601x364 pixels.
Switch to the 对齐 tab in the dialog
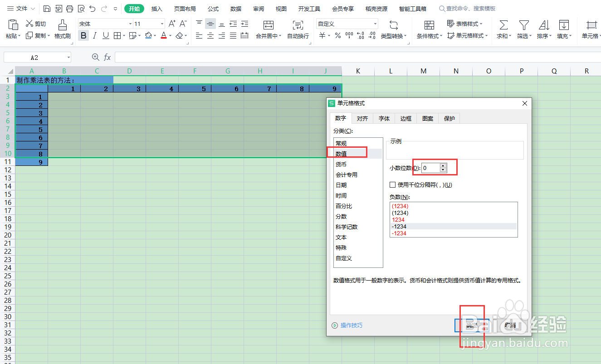pos(362,118)
